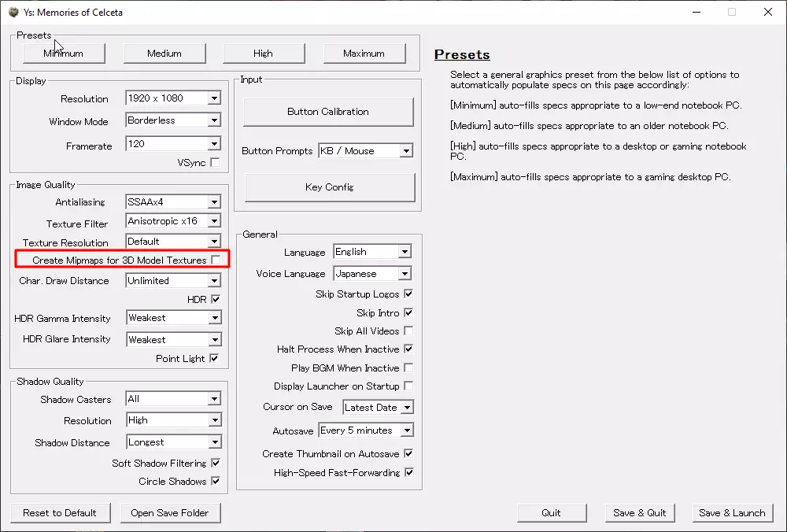Open the Resolution dropdown in Display
Viewport: 787px width, 532px height.
click(x=172, y=98)
